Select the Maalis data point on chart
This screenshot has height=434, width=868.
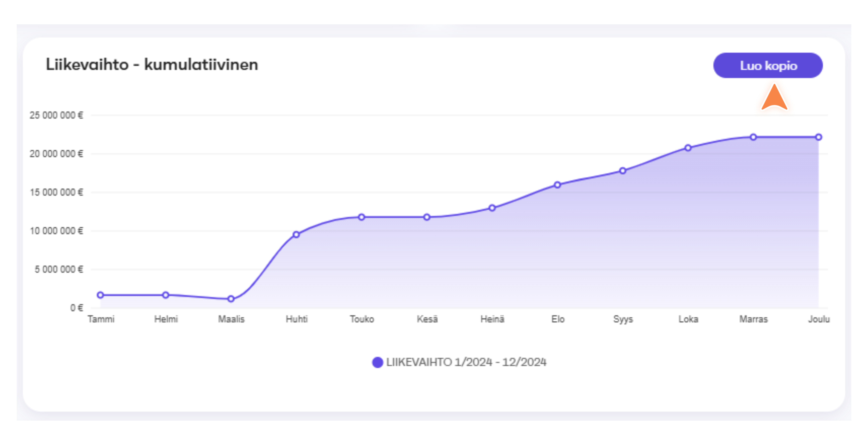pos(231,299)
